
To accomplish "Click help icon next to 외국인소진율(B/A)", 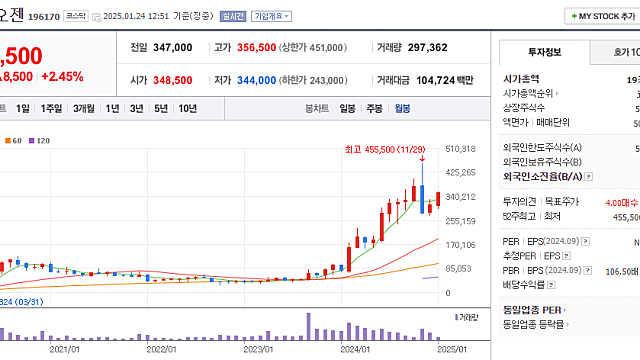I will pos(589,177).
